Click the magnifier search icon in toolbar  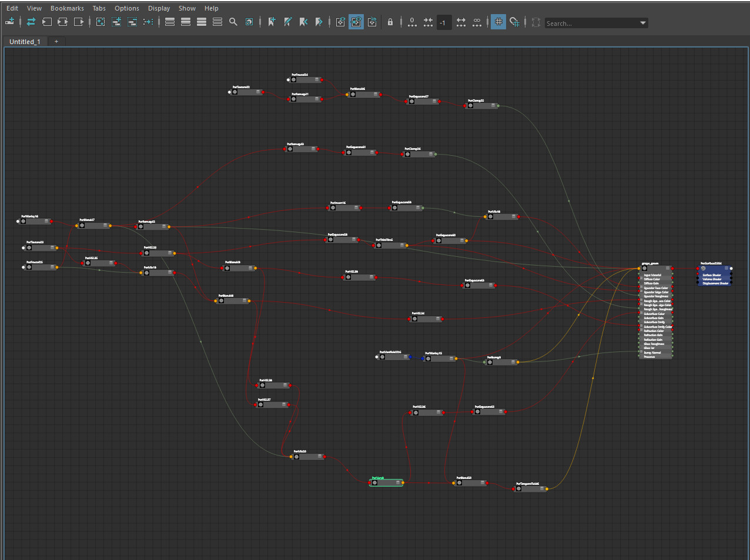click(233, 22)
